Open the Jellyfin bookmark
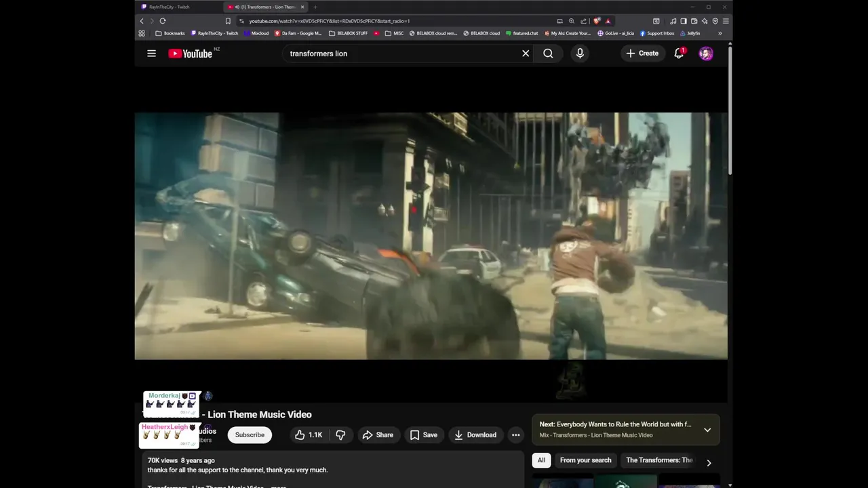Screen dimensions: 868x488 click(690, 33)
